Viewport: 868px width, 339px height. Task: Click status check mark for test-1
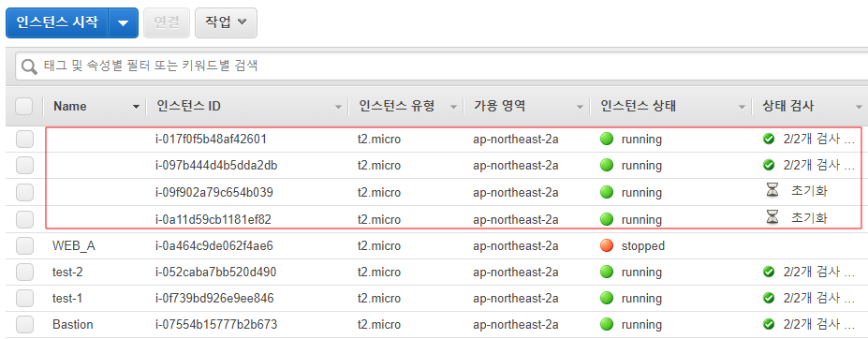point(769,299)
